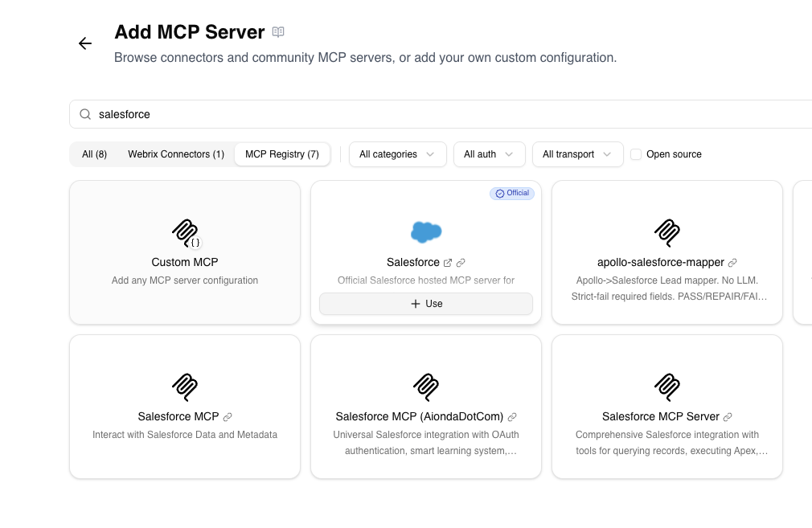
Task: Click 'Browse connectors and community MCP servers' subtitle
Action: 366,57
